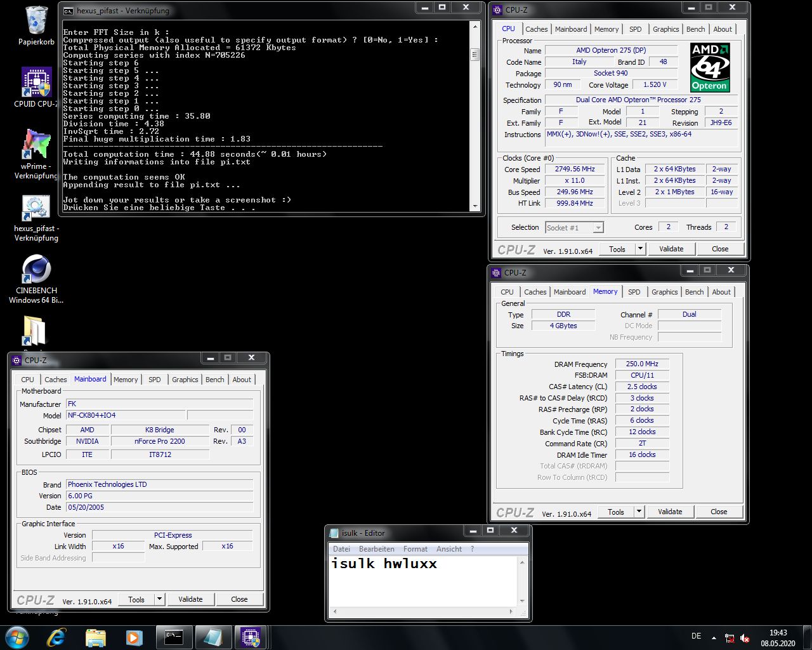This screenshot has width=812, height=650.
Task: Click the Tools button in the Mainboard window
Action: pos(136,599)
